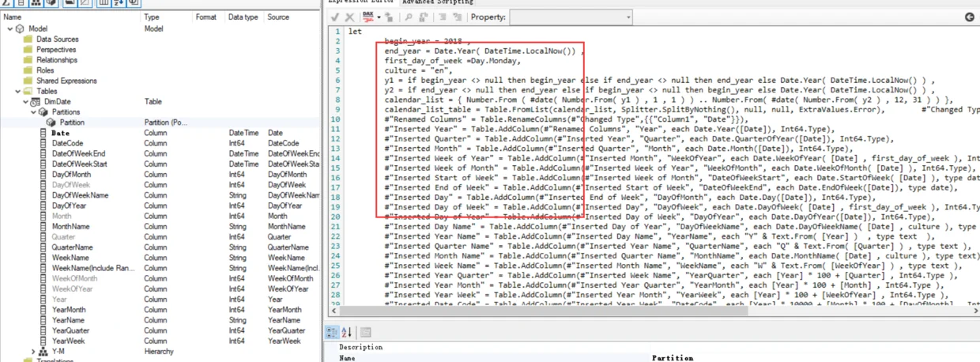Select the Shared Expressions folder
Image resolution: width=980 pixels, height=362 pixels.
[x=66, y=81]
